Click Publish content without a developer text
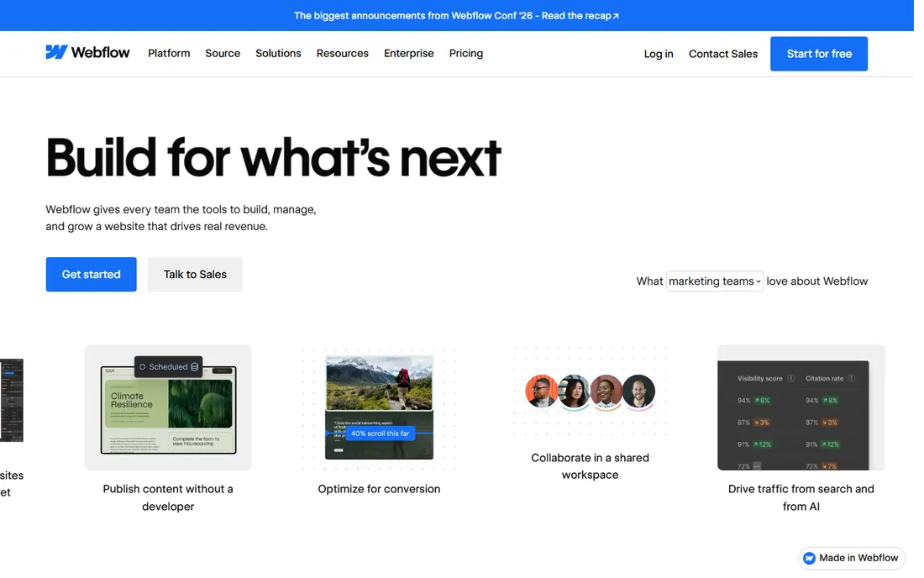The height and width of the screenshot is (578, 924). (168, 497)
